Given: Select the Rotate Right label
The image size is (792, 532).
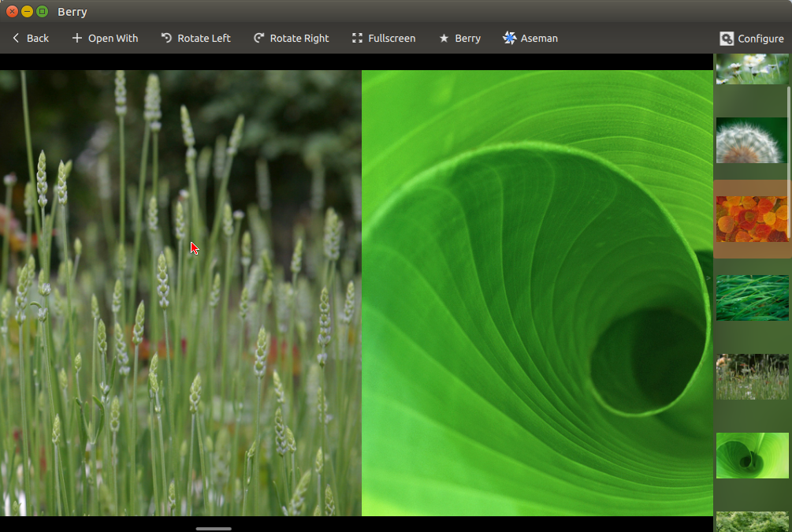Looking at the screenshot, I should coord(299,39).
